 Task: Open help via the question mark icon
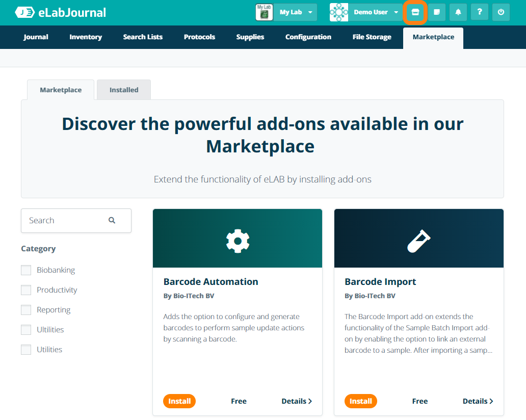coord(480,12)
